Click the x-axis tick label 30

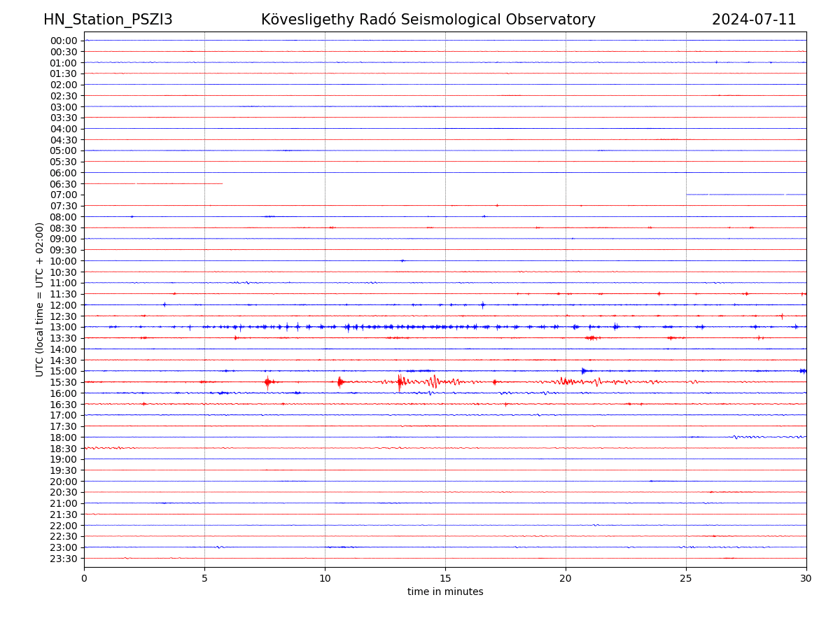pos(806,578)
